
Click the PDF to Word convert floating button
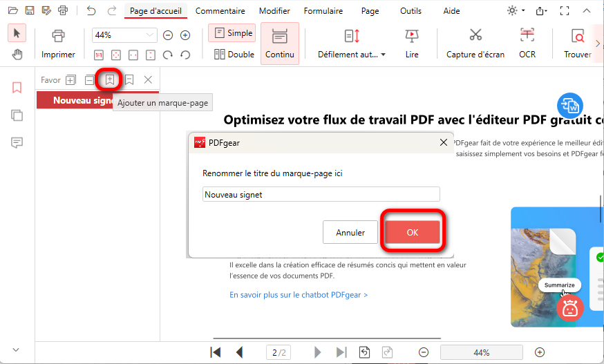569,106
